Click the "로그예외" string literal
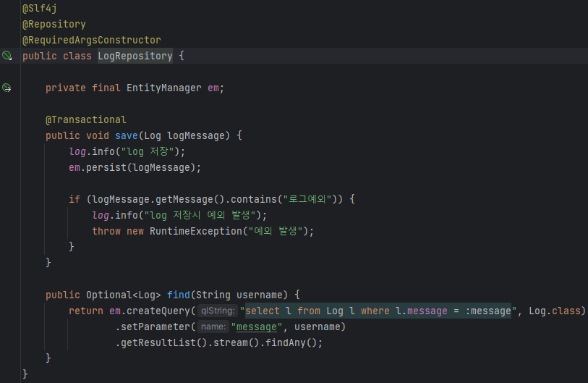This screenshot has width=588, height=383. (307, 199)
